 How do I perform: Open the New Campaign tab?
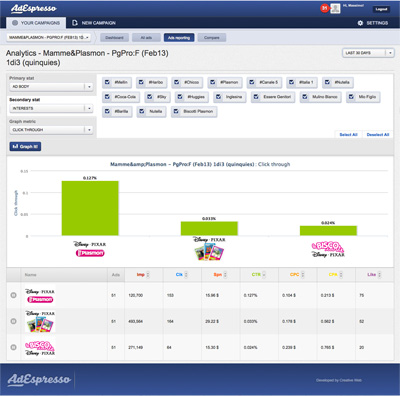[x=94, y=23]
